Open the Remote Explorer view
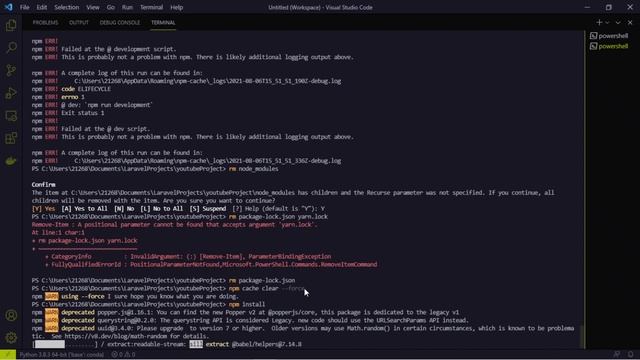This screenshot has height=360, width=640. (11, 116)
